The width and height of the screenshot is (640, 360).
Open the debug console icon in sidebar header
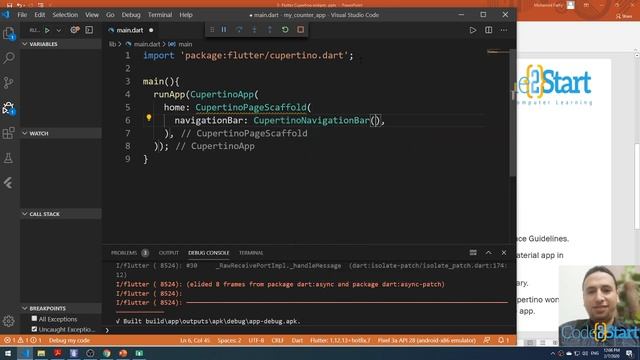(x=89, y=30)
